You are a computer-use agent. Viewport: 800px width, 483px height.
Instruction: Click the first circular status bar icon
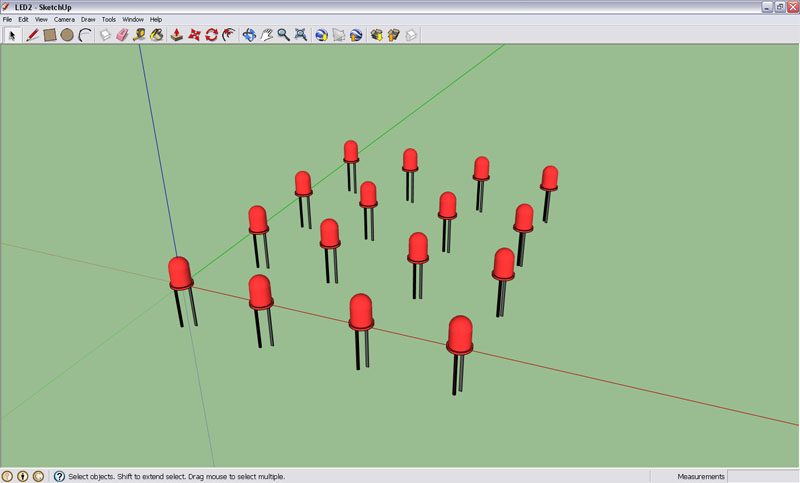[x=8, y=476]
